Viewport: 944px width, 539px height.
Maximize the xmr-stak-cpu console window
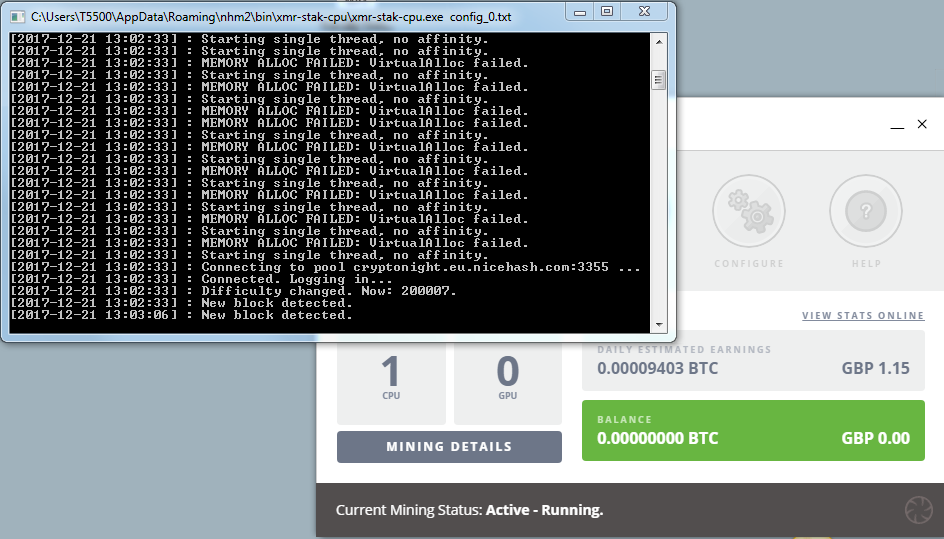tap(607, 12)
